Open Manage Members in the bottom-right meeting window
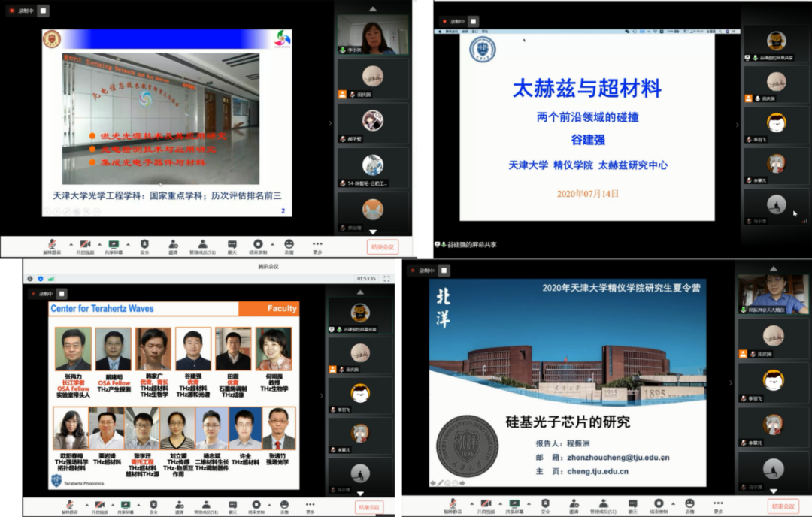Image resolution: width=812 pixels, height=517 pixels. click(603, 506)
